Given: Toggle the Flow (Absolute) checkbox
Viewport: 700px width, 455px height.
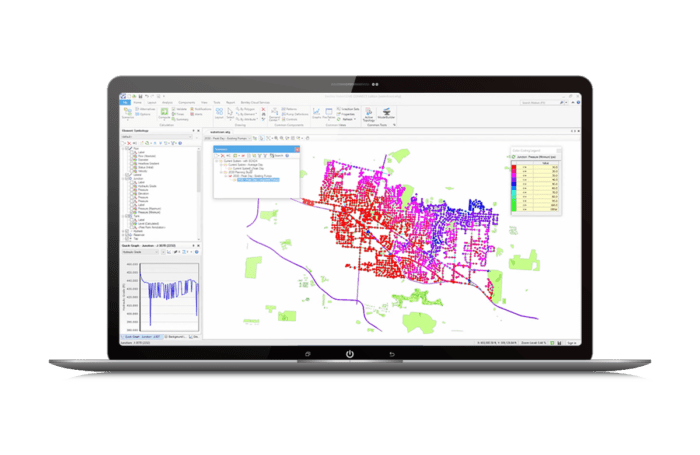Looking at the screenshot, I should [132, 156].
